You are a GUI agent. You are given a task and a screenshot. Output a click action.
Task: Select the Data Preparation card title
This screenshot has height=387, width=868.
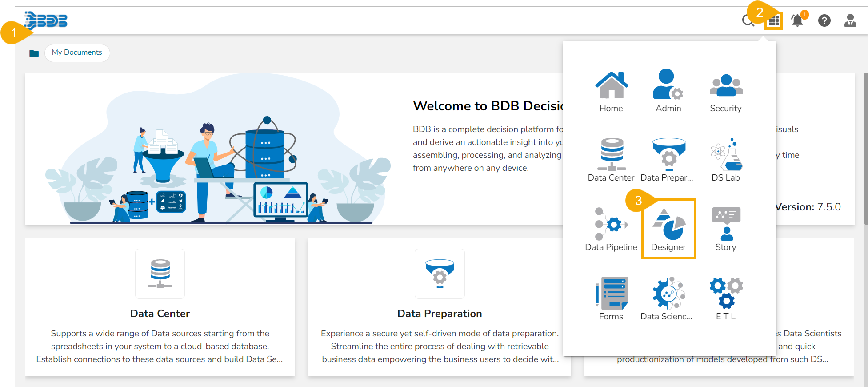[x=440, y=314]
